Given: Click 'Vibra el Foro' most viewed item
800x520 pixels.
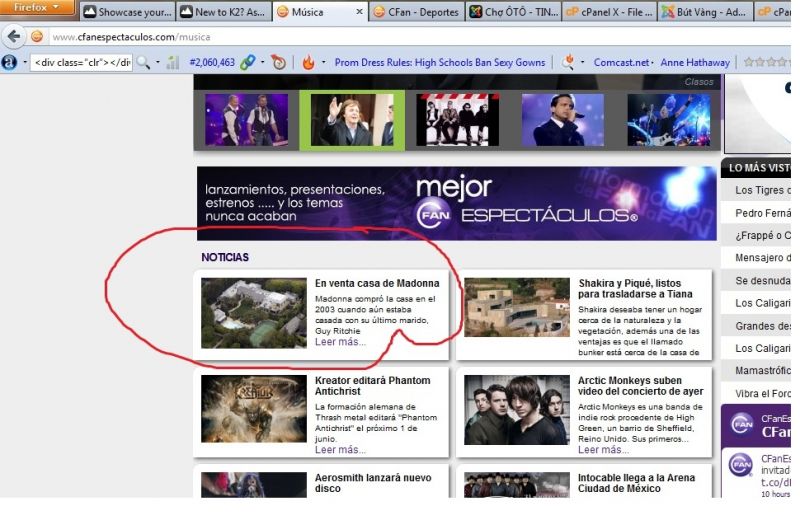Looking at the screenshot, I should pos(756,393).
